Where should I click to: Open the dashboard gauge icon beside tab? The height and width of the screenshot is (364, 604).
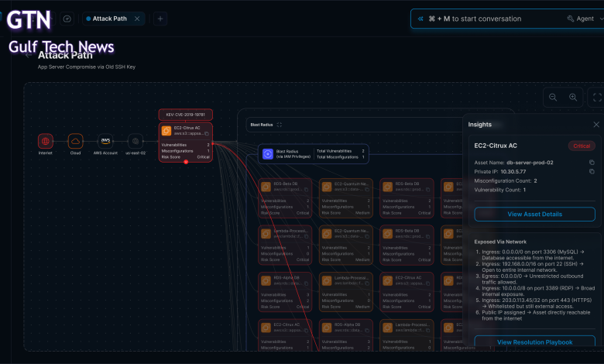click(67, 19)
